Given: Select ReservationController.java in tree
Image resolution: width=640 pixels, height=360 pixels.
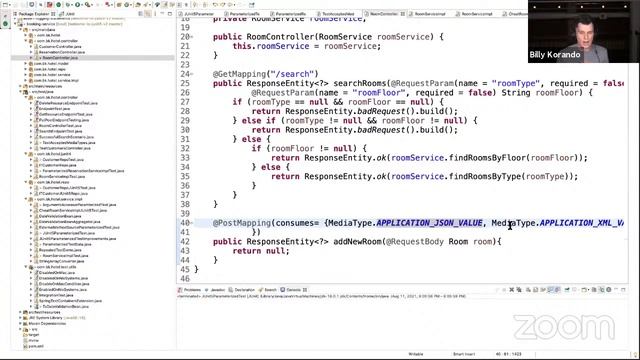Looking at the screenshot, I should 61,52.
